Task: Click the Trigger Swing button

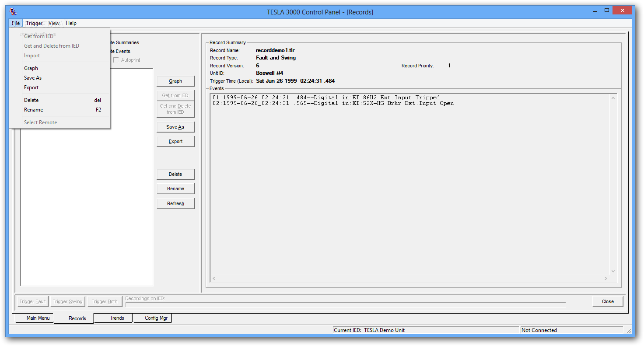Action: [x=67, y=301]
